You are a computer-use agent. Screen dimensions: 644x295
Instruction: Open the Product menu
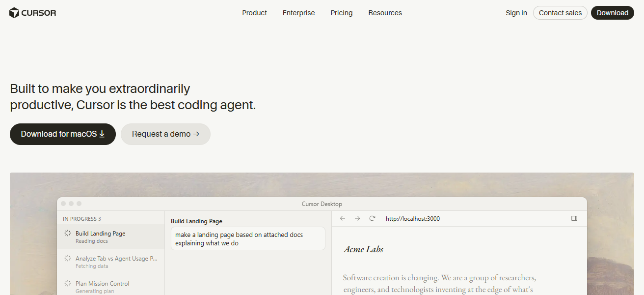254,13
